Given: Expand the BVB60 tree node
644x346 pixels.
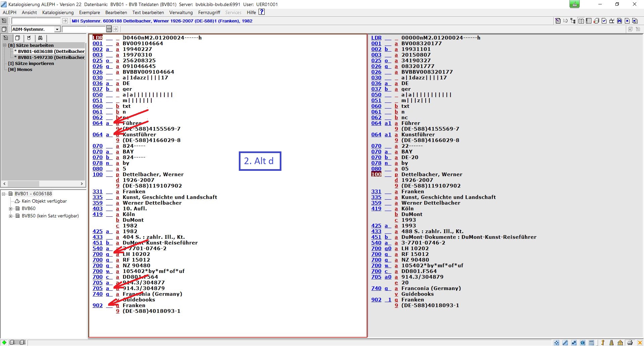Looking at the screenshot, I should [11, 209].
